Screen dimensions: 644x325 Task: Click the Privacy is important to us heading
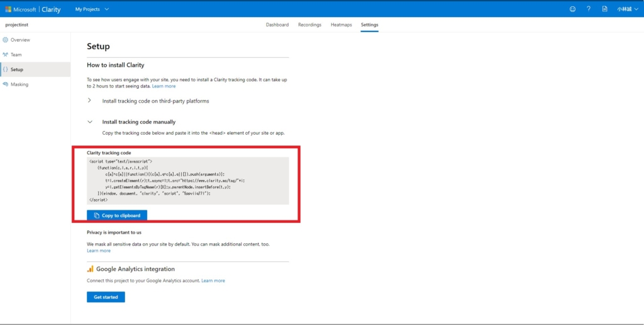point(114,232)
